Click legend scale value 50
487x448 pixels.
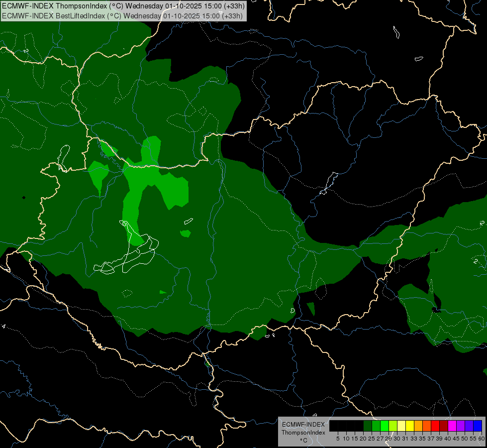pos(465,439)
